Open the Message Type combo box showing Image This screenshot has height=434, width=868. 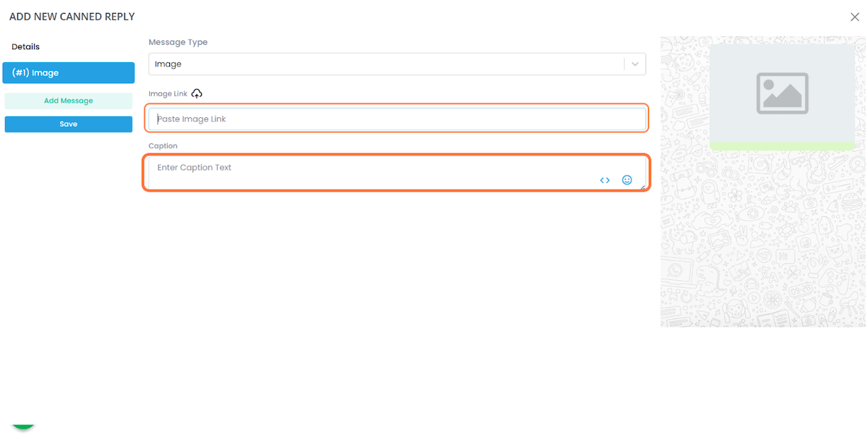click(x=397, y=64)
